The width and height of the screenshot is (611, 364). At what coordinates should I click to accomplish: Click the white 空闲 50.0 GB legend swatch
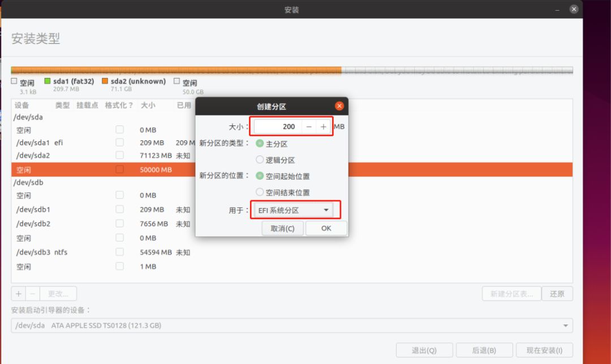pyautogui.click(x=177, y=81)
